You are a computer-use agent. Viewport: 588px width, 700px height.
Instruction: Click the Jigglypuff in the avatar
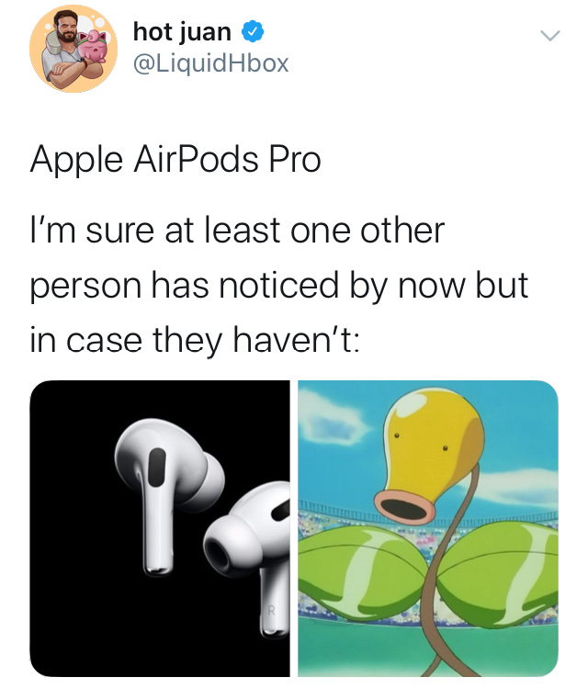tap(95, 46)
